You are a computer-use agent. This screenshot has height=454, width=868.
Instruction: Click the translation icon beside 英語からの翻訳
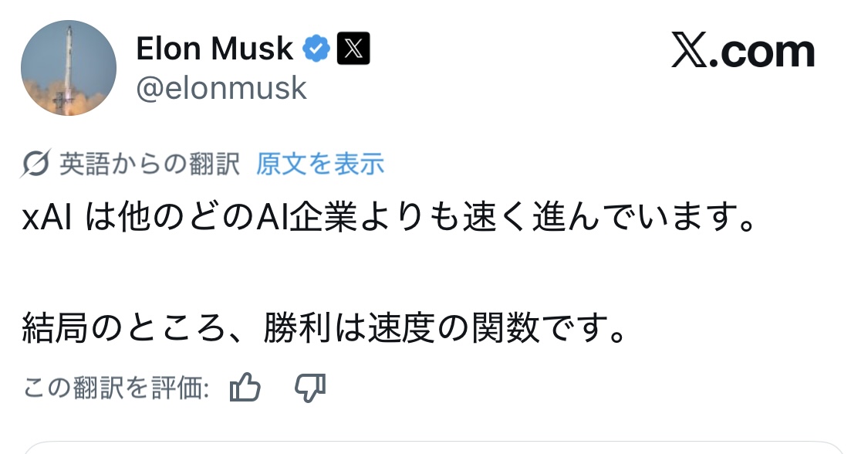pos(37,164)
